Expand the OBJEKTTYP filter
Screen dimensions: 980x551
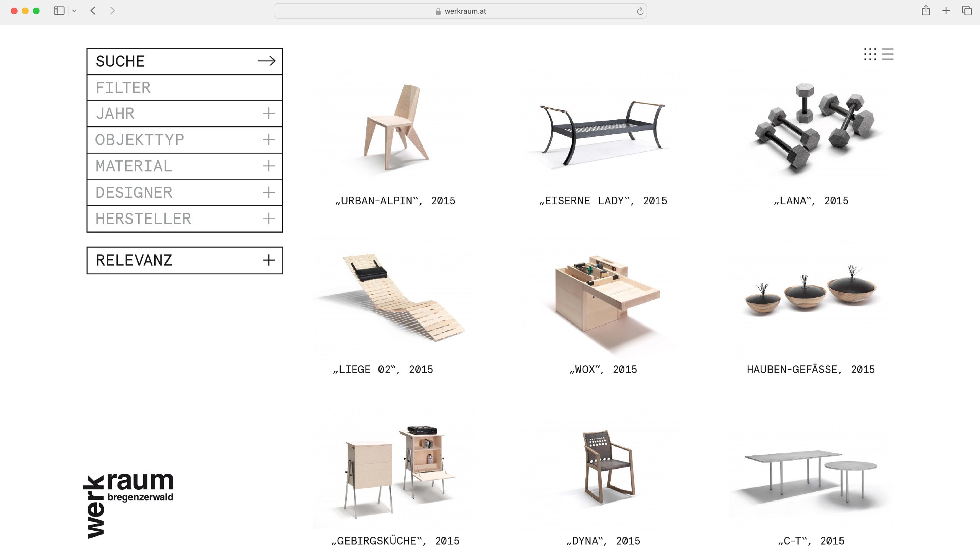[x=269, y=140]
